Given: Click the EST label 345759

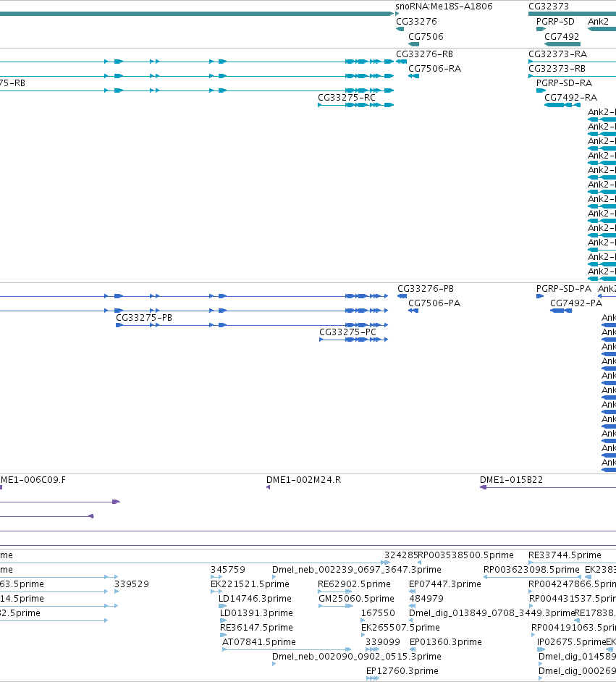Looking at the screenshot, I should click(228, 569).
